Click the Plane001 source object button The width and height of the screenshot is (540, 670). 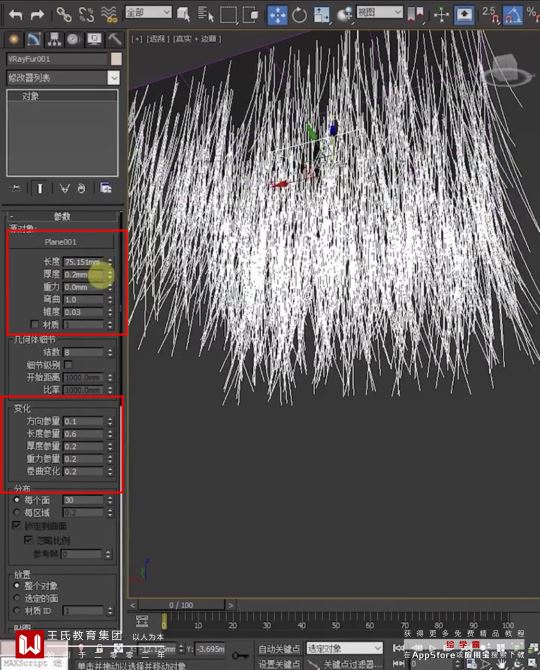(x=61, y=242)
